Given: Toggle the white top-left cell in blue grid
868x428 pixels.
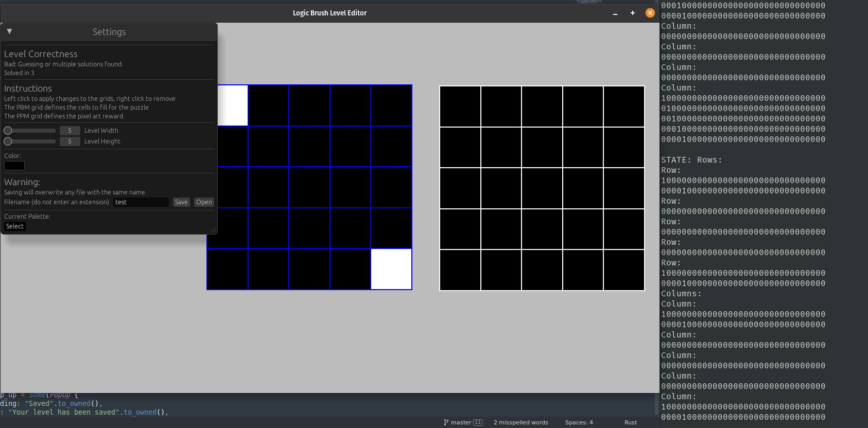Looking at the screenshot, I should click(233, 105).
